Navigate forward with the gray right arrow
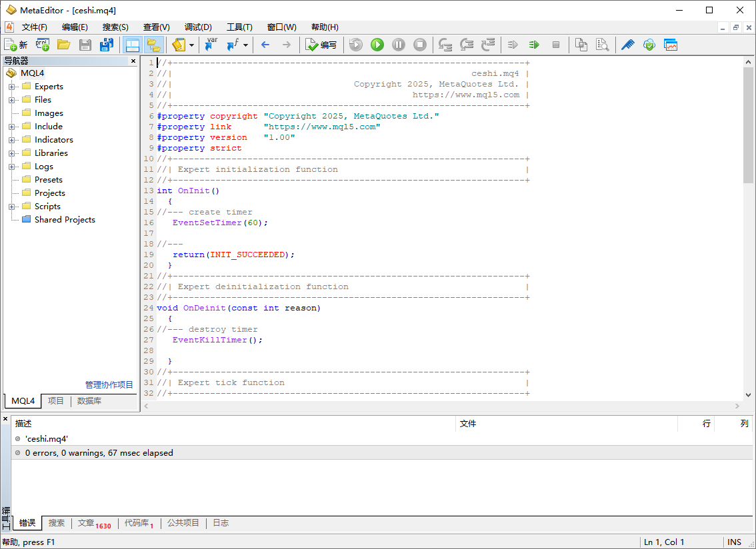 (x=287, y=45)
